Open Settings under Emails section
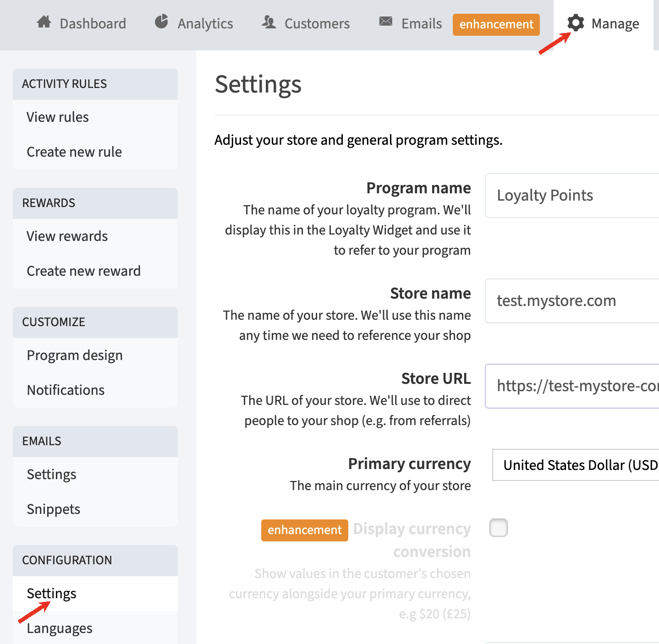 [x=51, y=475]
